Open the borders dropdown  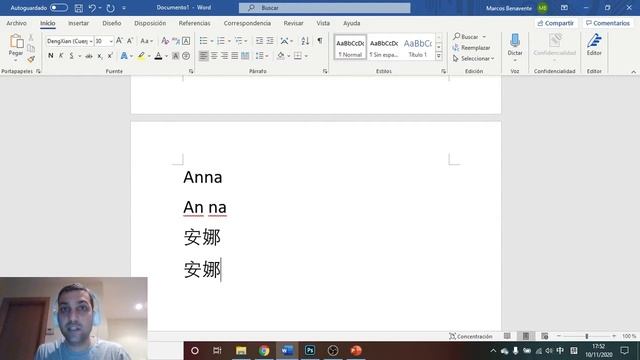[x=306, y=56]
